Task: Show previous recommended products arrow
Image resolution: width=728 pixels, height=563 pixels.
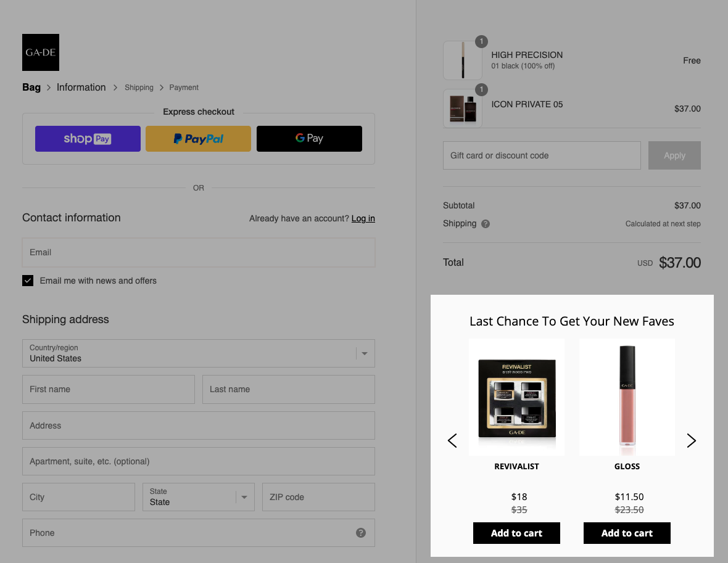Action: tap(452, 440)
